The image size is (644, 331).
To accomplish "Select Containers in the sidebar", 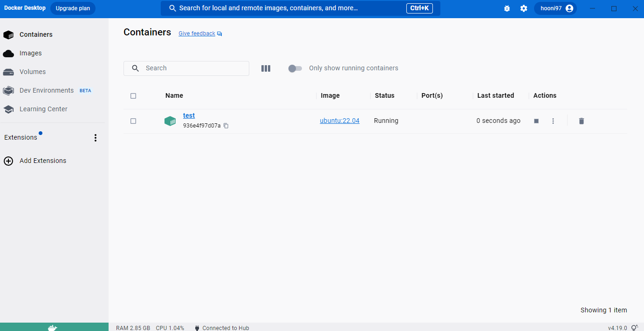I will (x=36, y=35).
